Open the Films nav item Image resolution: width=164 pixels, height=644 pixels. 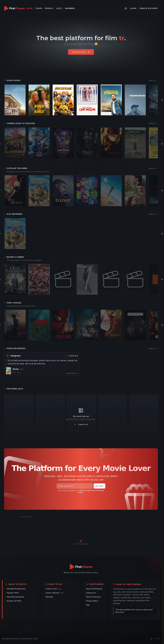click(39, 8)
